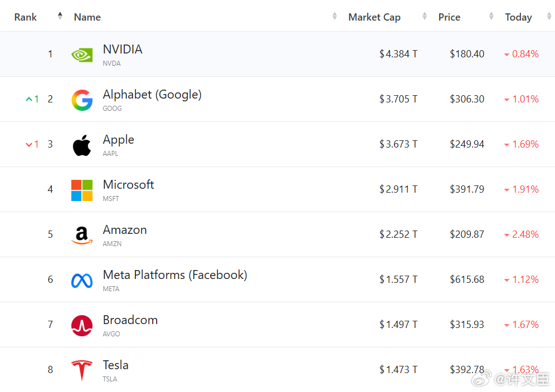Open the Meta Platforms (Facebook) link

point(175,275)
